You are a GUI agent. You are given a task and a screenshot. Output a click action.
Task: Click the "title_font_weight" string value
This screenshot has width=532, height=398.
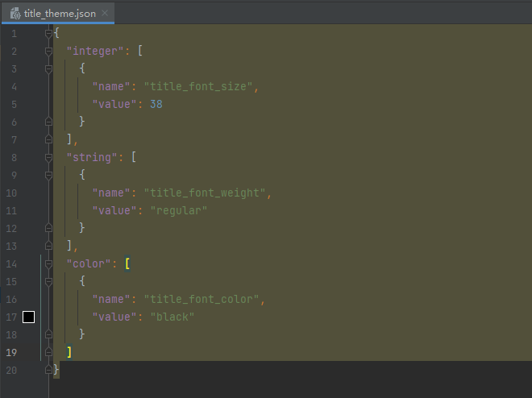(x=205, y=193)
